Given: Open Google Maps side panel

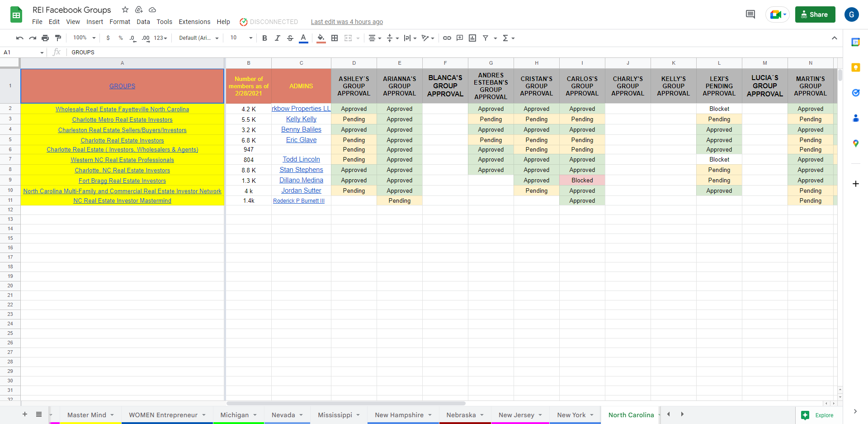Looking at the screenshot, I should pos(855,143).
